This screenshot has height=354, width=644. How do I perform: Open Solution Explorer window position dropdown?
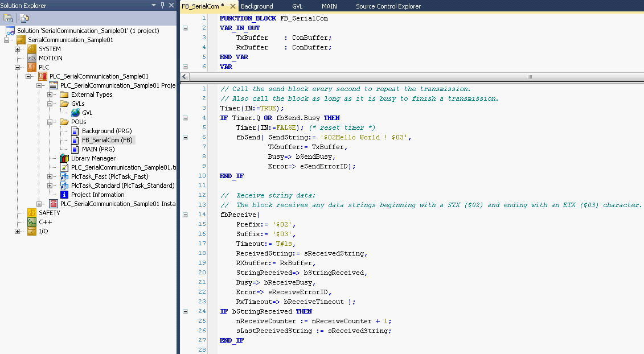[154, 5]
